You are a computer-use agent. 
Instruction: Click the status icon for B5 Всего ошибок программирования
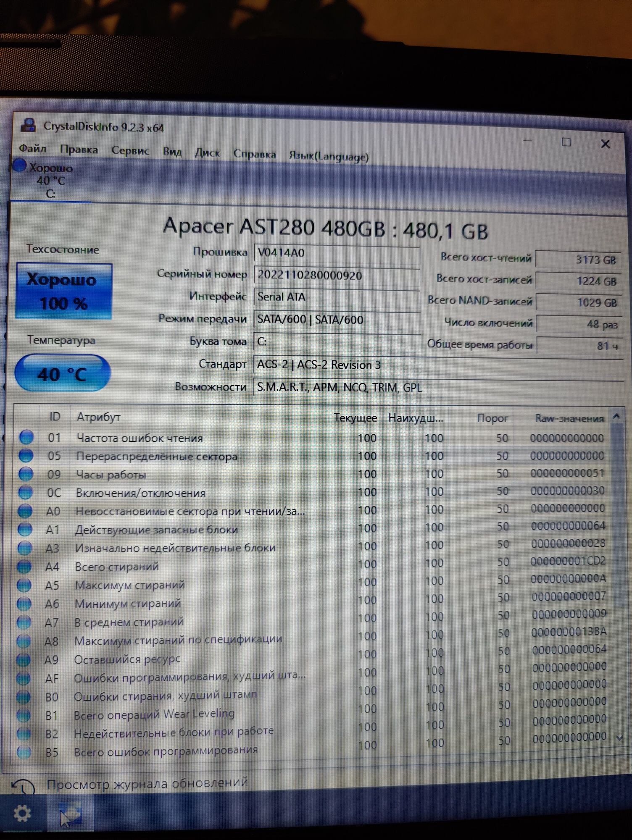[x=24, y=752]
